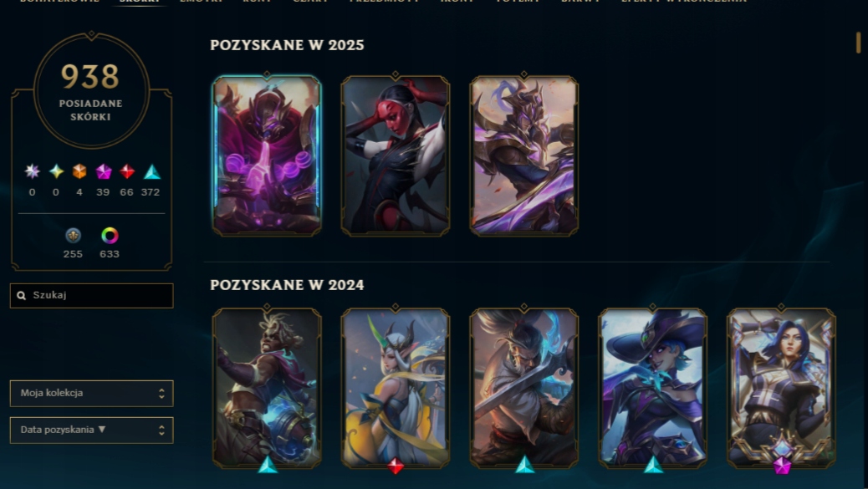The image size is (868, 489).
Task: Click the scrollbar handle on the right edge
Action: coord(859,43)
